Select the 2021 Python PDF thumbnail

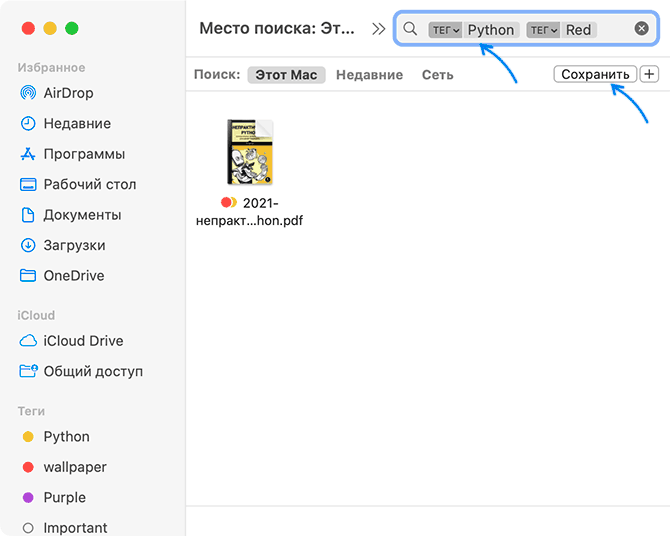[249, 152]
